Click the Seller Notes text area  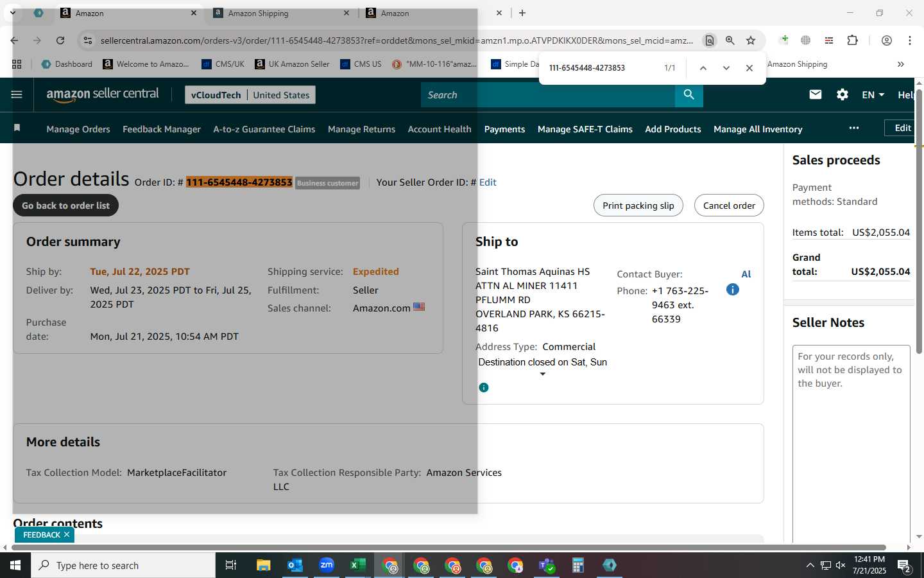tap(851, 443)
